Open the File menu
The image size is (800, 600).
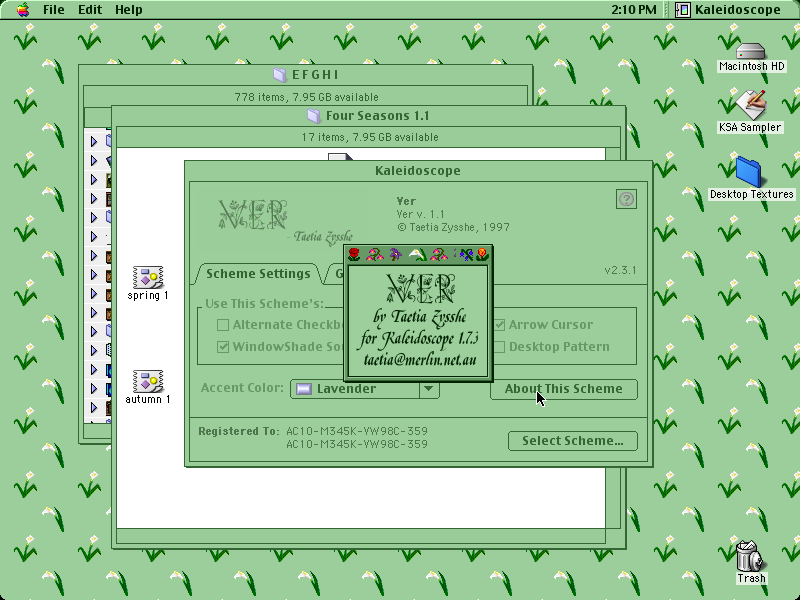pos(54,9)
